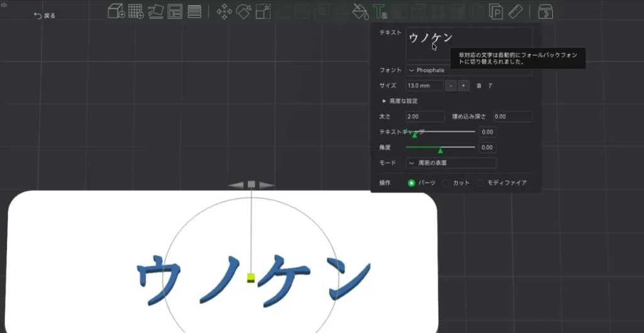Click the 埋め込み深さ 0.00 field

pos(513,116)
